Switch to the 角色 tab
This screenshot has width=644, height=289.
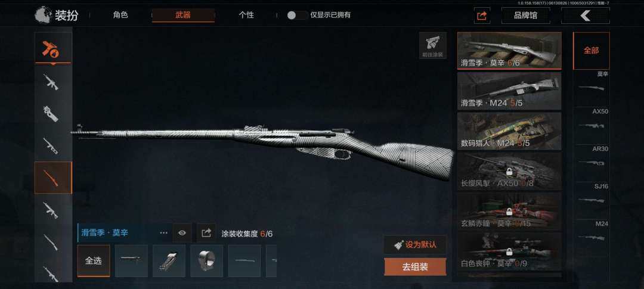[x=120, y=15]
